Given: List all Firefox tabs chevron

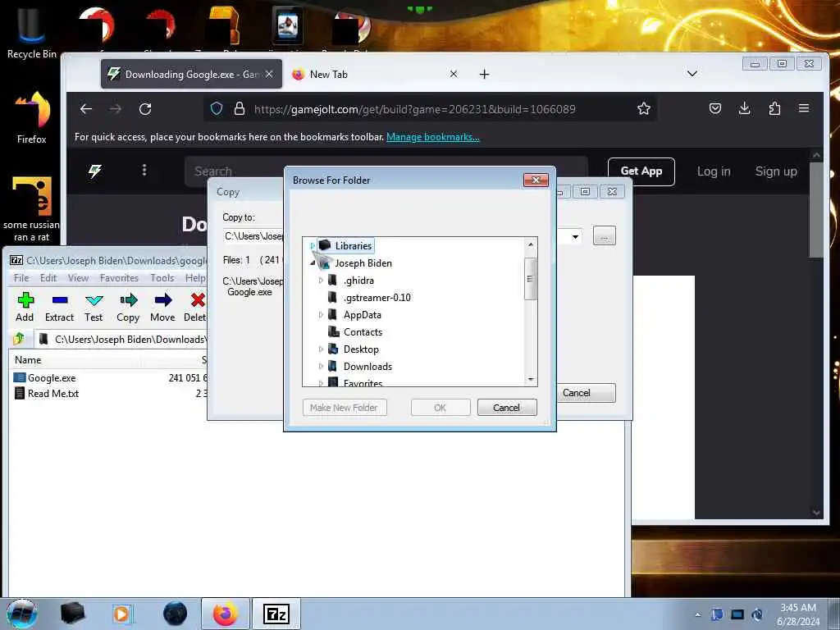Looking at the screenshot, I should coord(692,73).
